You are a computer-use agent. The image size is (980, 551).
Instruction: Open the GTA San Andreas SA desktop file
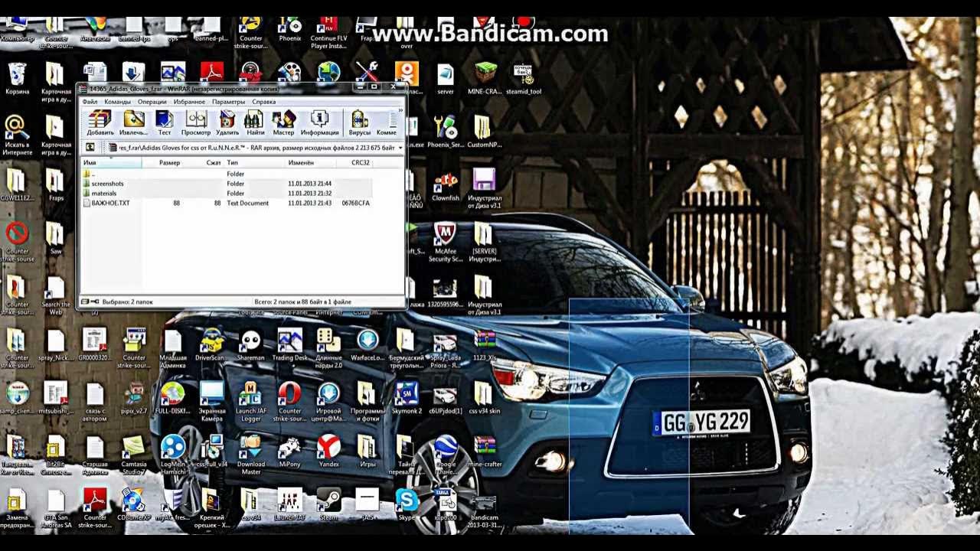[55, 507]
